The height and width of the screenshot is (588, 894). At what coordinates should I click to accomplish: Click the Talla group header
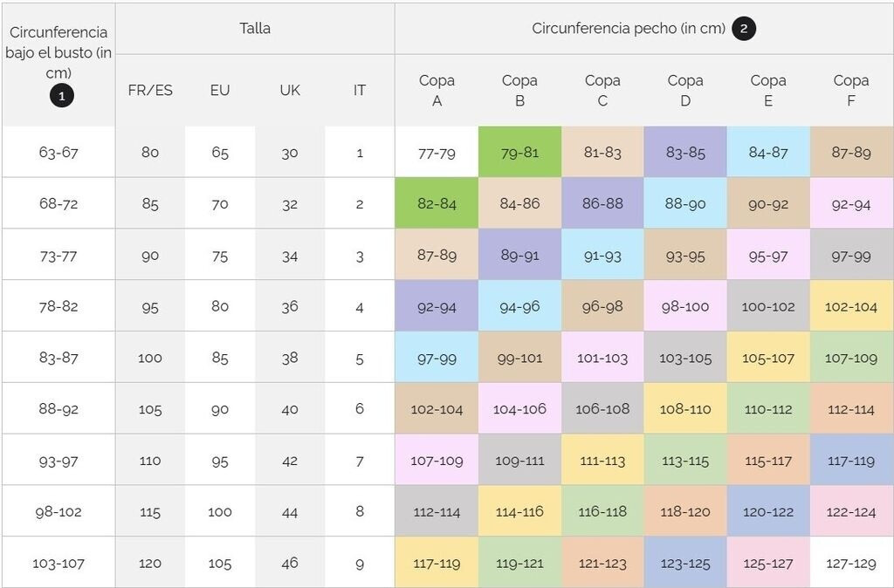click(x=255, y=29)
